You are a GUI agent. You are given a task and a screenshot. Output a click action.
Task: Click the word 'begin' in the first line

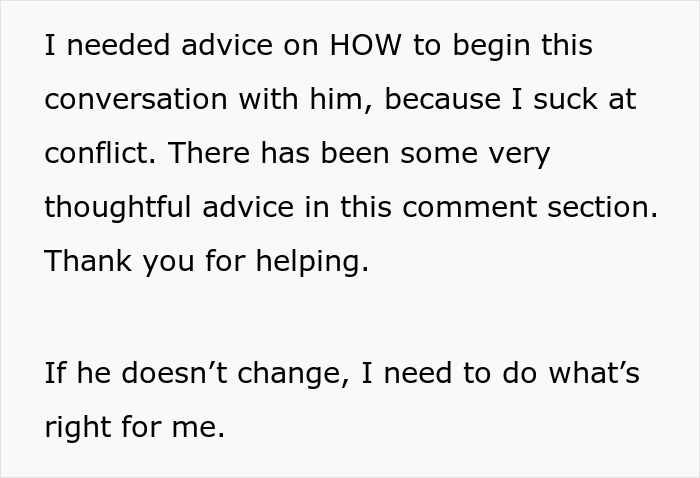pyautogui.click(x=492, y=46)
